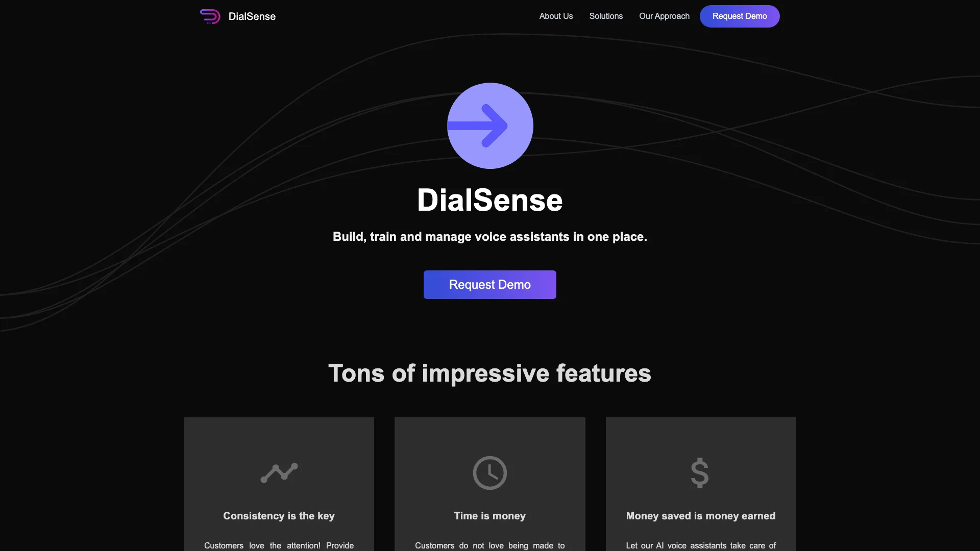Click the Request Demo header button

740,16
